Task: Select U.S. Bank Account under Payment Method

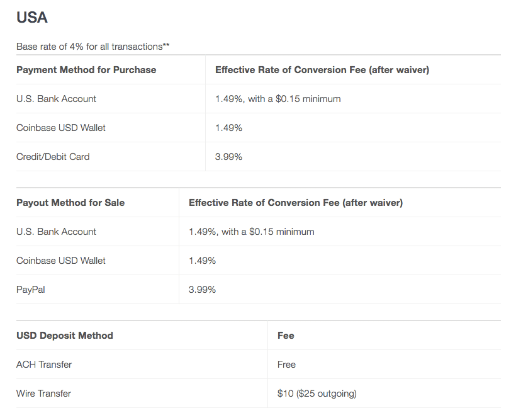Action: 57,99
